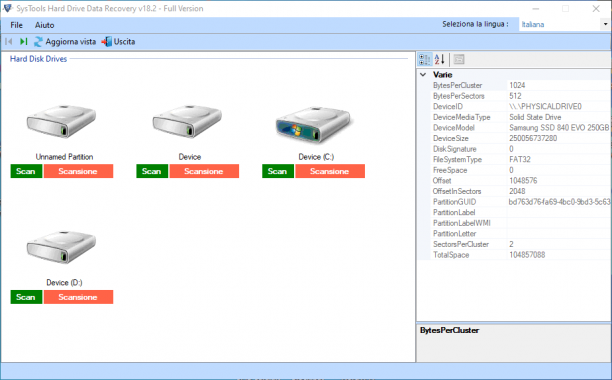
Task: Click Scan for Device (C:)
Action: pyautogui.click(x=278, y=171)
